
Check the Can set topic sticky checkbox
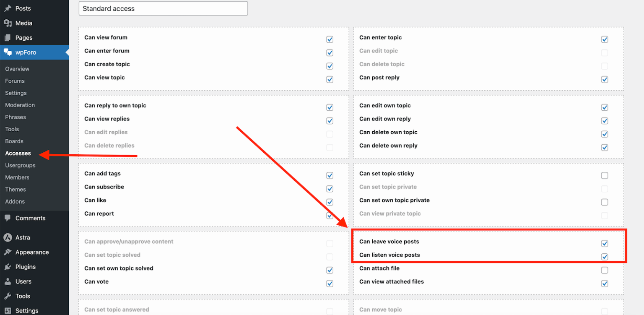click(604, 175)
